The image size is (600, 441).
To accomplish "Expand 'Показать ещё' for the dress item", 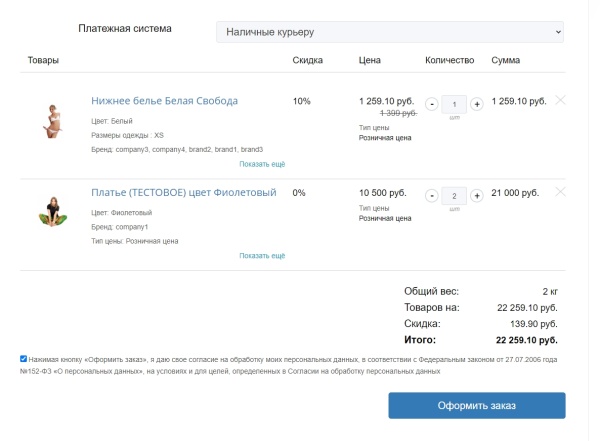I will pos(262,256).
